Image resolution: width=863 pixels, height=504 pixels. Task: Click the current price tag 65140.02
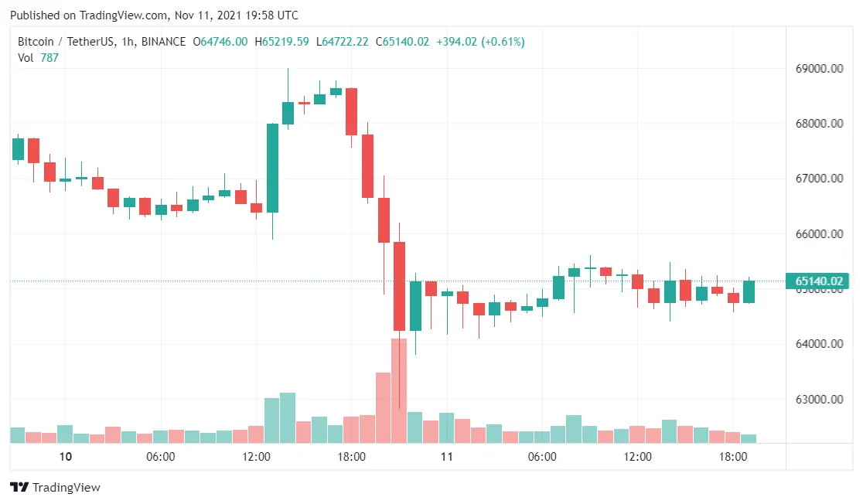pyautogui.click(x=818, y=281)
